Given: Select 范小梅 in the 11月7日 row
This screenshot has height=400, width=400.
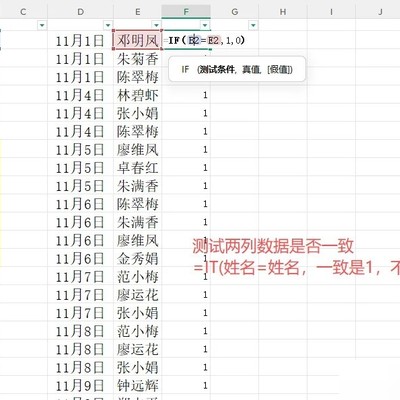Looking at the screenshot, I should (x=137, y=276).
